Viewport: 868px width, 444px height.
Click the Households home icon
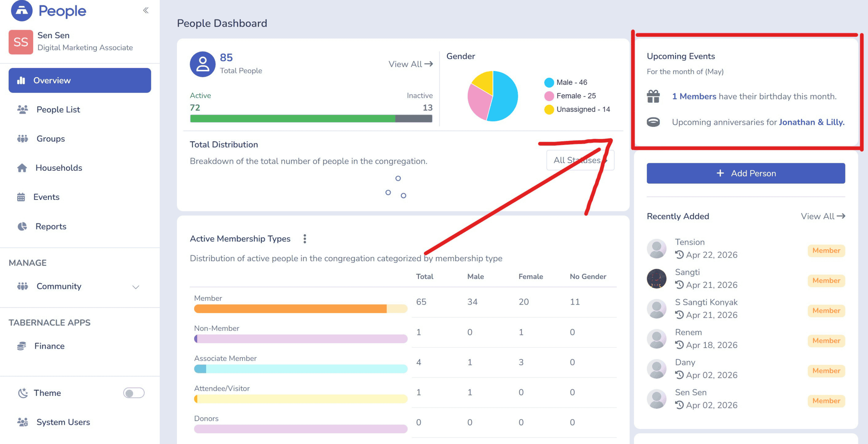coord(22,168)
